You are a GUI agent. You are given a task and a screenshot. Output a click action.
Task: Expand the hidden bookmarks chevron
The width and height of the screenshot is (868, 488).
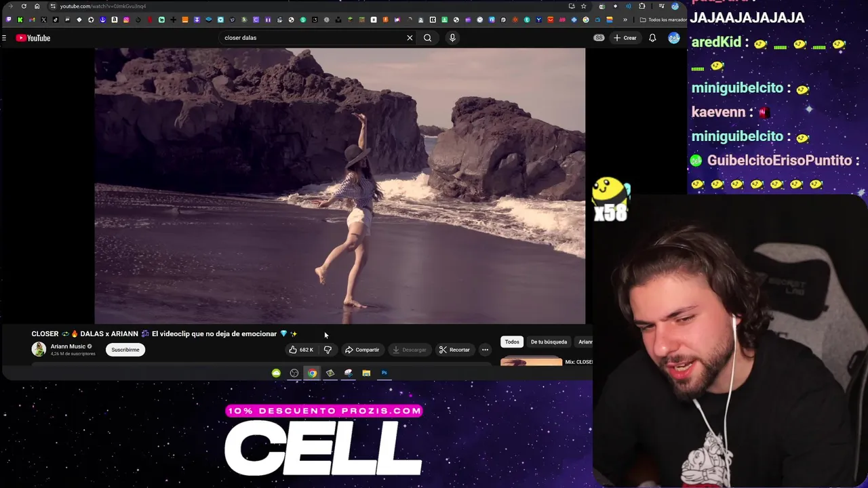(x=625, y=20)
